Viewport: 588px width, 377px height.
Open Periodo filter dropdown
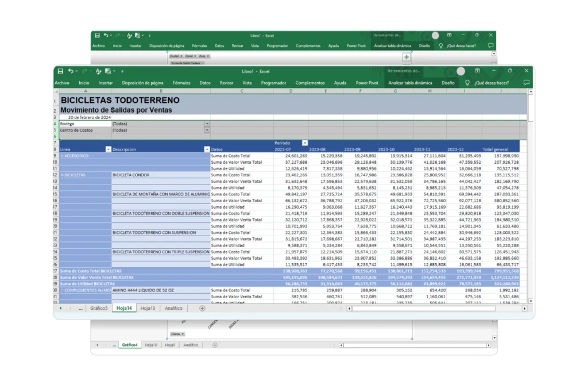(x=305, y=143)
